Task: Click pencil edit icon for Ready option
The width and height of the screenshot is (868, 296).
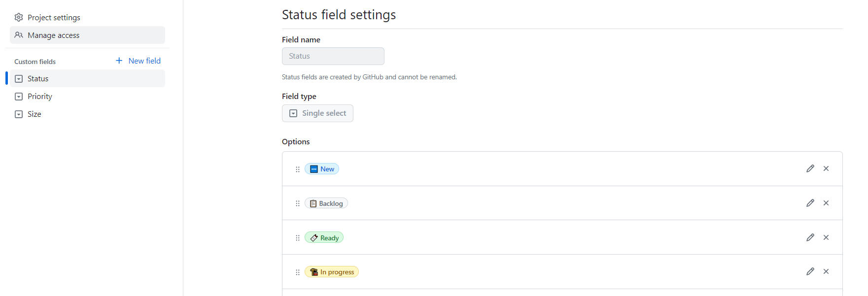Action: 810,237
